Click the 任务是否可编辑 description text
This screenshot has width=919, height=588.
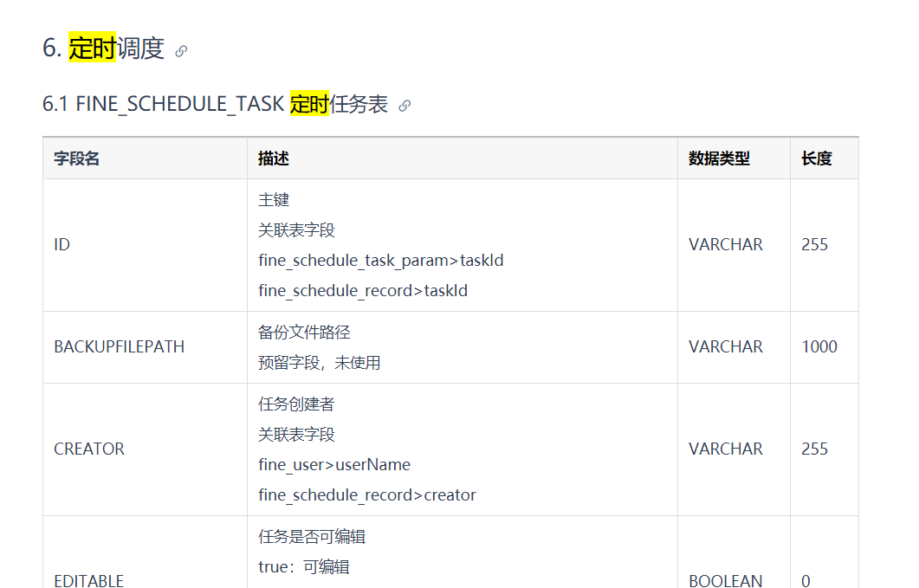[312, 537]
